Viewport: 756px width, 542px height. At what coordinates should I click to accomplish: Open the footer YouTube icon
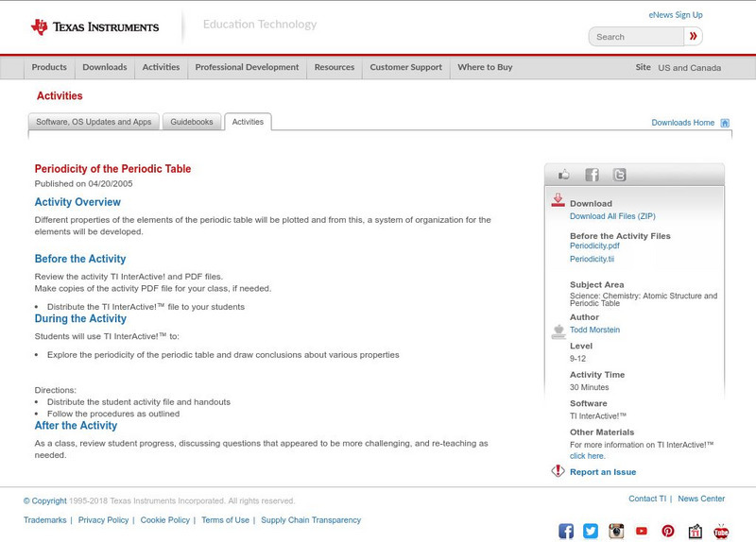642,531
